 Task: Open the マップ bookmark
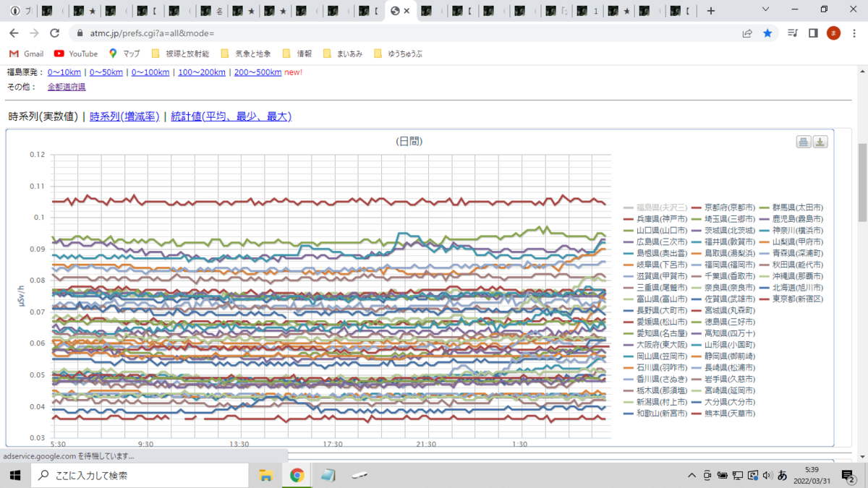click(124, 53)
